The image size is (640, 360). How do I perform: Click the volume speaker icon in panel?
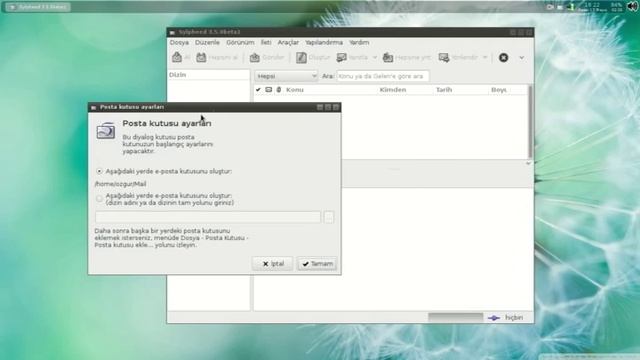632,7
